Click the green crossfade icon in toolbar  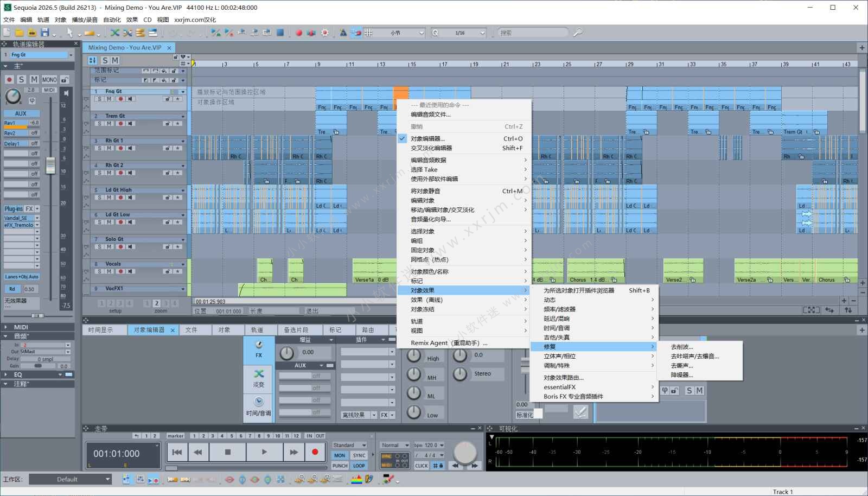[115, 33]
